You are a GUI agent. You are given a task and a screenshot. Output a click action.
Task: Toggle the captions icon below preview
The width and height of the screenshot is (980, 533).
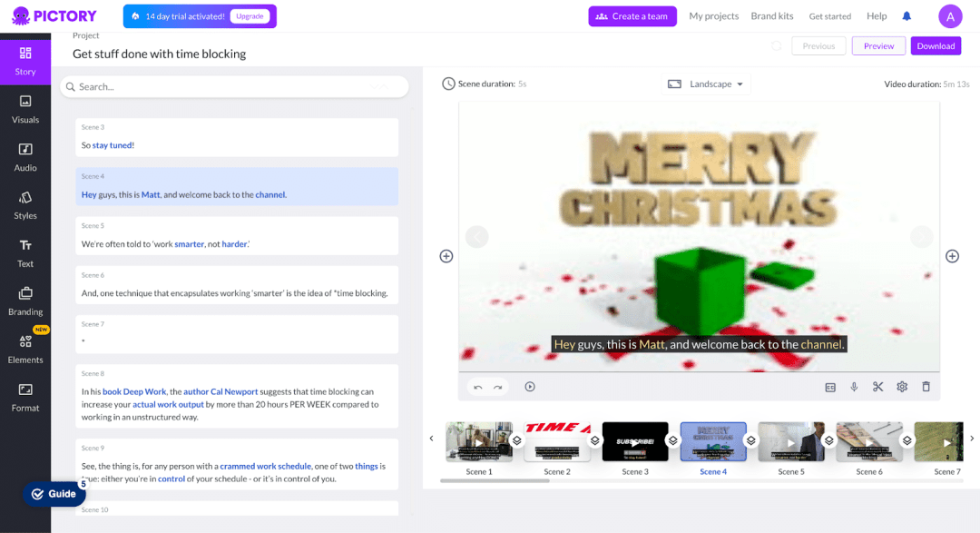tap(830, 387)
